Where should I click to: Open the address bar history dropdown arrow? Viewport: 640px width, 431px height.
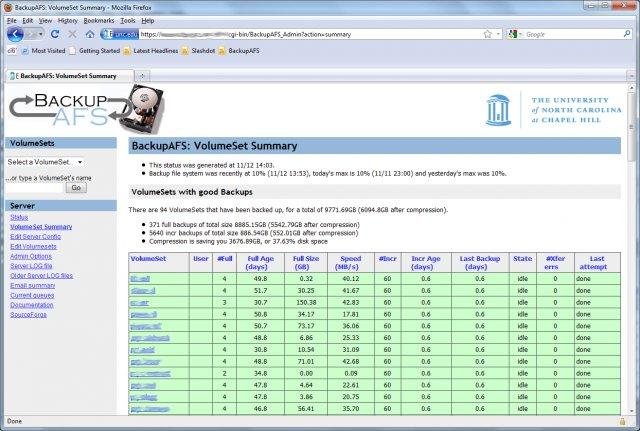pos(498,34)
